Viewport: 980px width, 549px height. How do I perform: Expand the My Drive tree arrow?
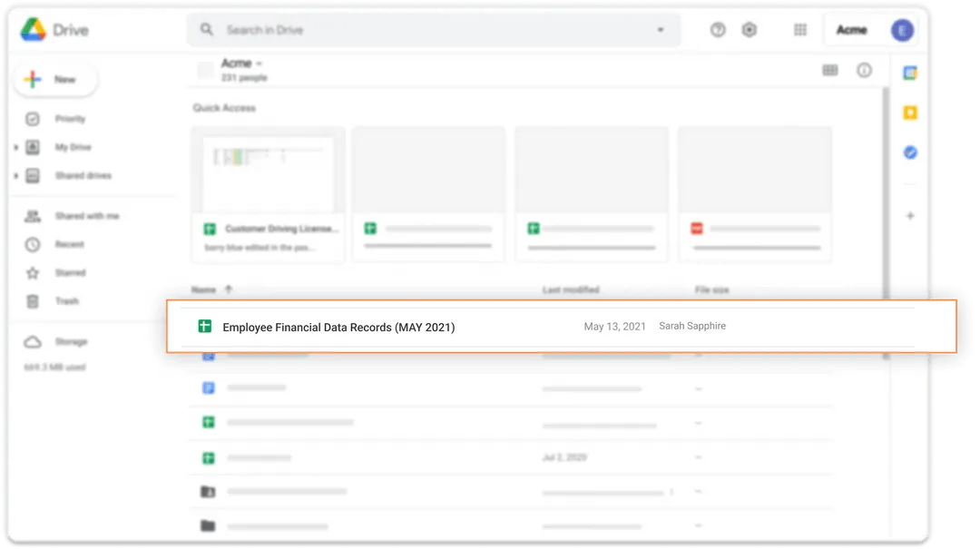tap(15, 148)
